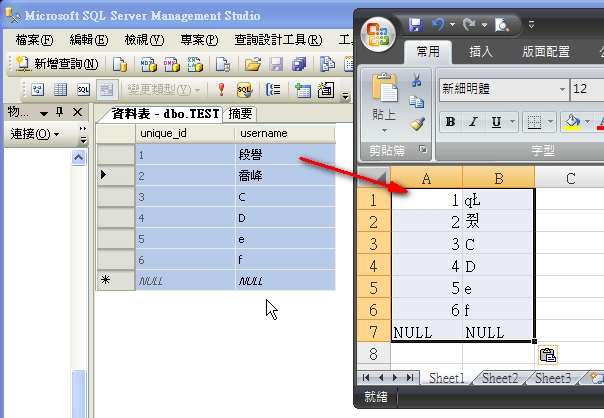Screen dimensions: 604x418
Task: Select the dbo.TEST table tab
Action: click(x=165, y=114)
